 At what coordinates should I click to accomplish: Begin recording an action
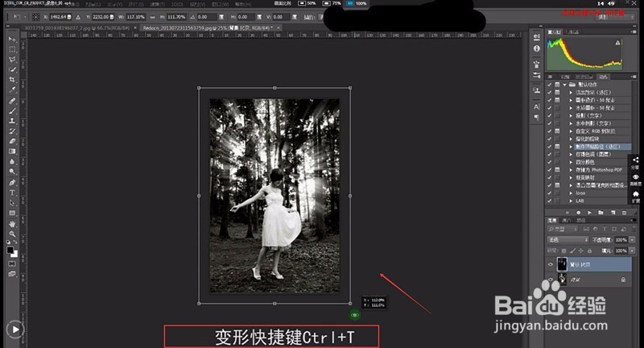(578, 213)
